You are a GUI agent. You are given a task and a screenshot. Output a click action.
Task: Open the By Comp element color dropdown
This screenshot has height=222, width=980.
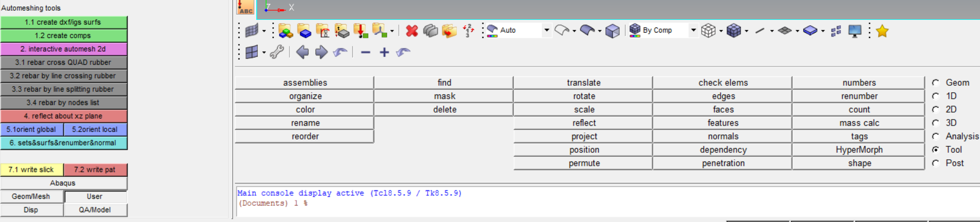693,31
